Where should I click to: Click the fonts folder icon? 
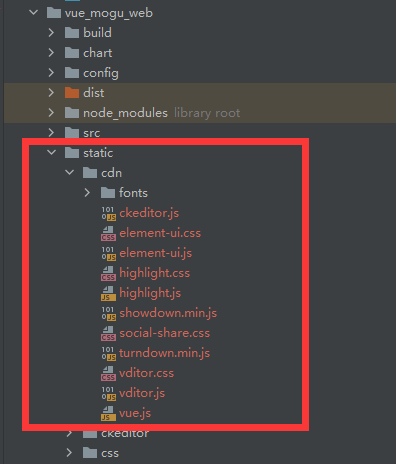point(108,193)
